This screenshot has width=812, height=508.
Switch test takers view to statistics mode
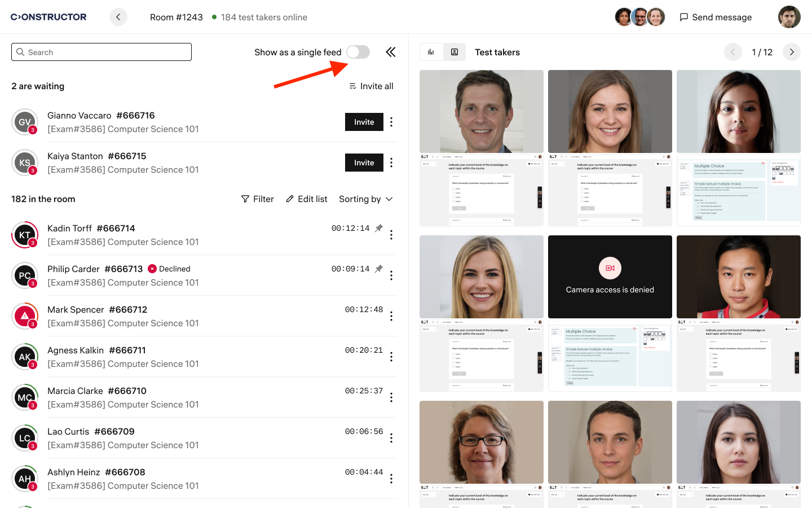(x=431, y=51)
